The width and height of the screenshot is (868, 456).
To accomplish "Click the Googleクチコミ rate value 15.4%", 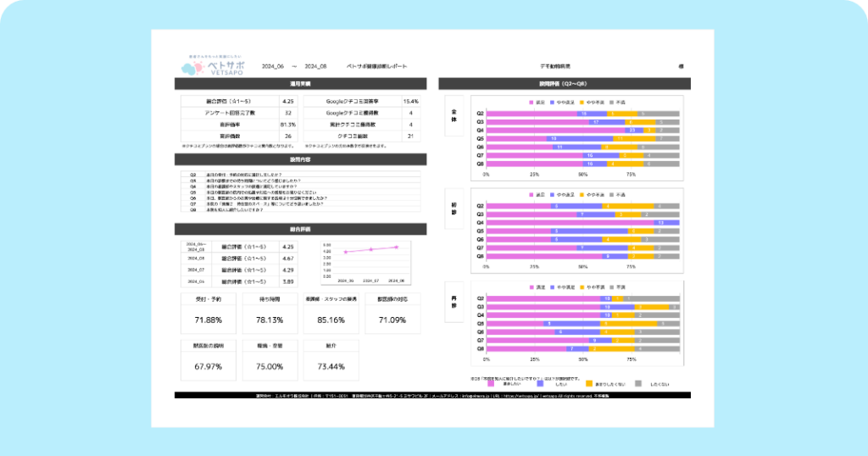I will point(411,100).
